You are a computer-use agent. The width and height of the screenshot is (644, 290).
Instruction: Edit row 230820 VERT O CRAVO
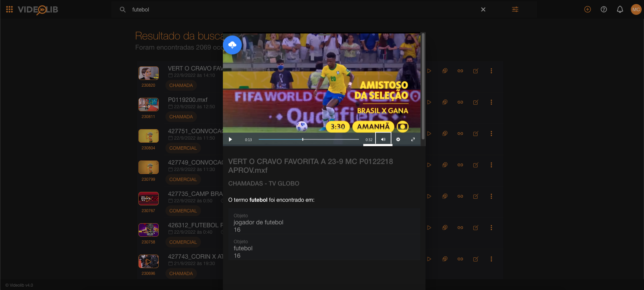click(x=476, y=71)
